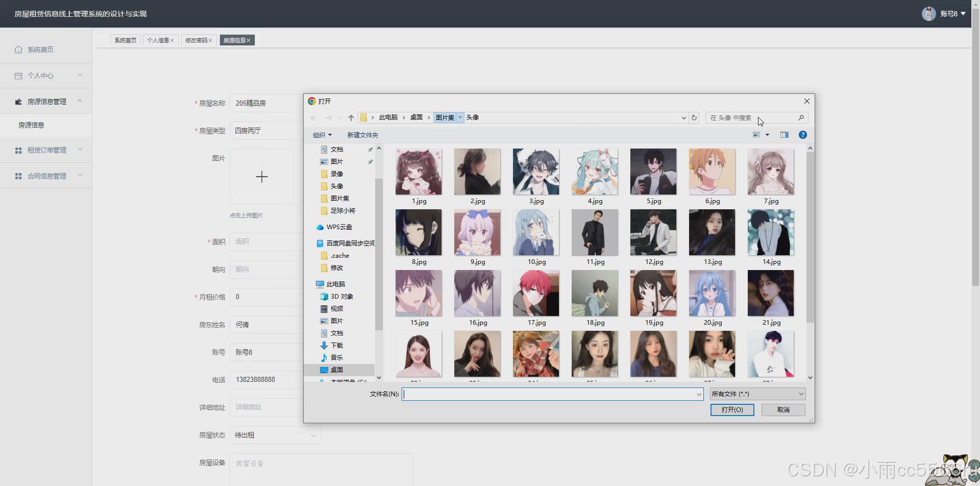980x486 pixels.
Task: Expand the 图片集 breadcrumb dropdown arrow
Action: [460, 117]
